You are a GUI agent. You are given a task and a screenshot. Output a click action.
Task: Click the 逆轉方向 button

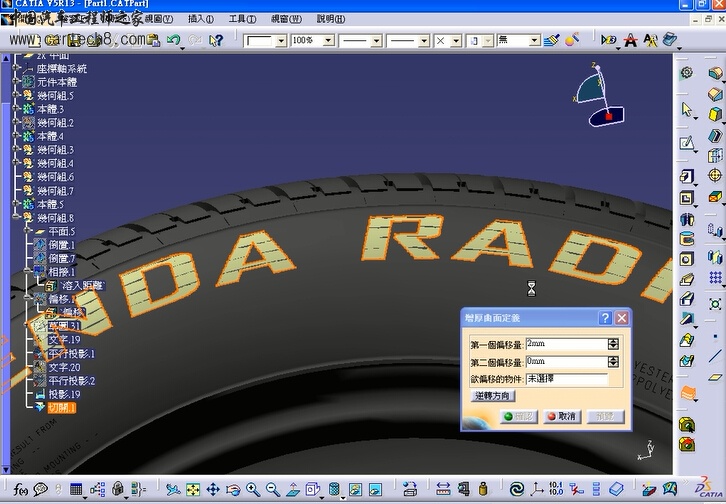[x=493, y=396]
